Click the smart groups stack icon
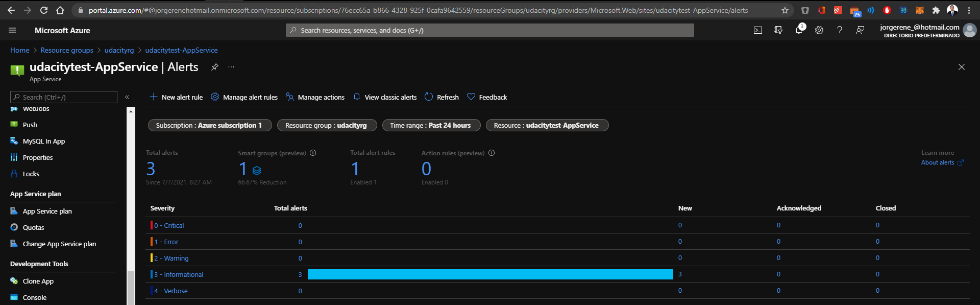Image resolution: width=980 pixels, height=305 pixels. (x=257, y=171)
